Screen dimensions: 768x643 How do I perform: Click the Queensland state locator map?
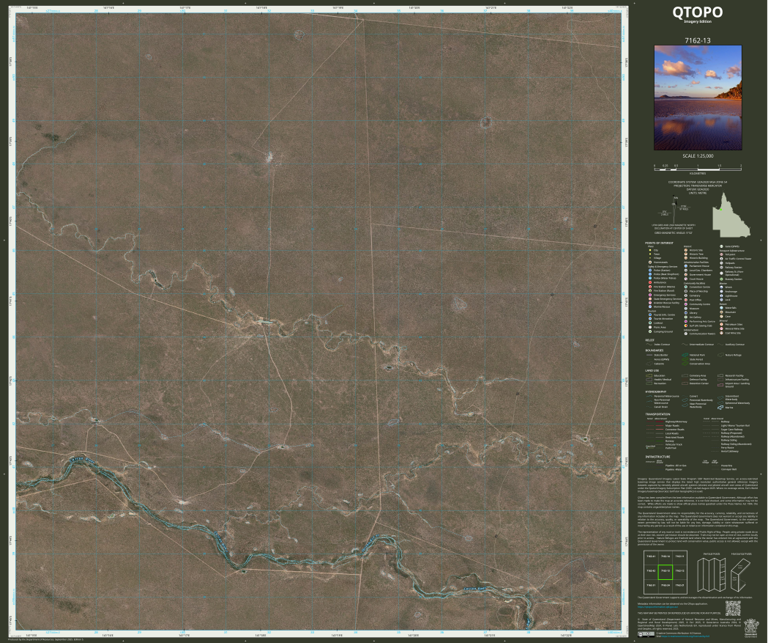[x=731, y=216]
